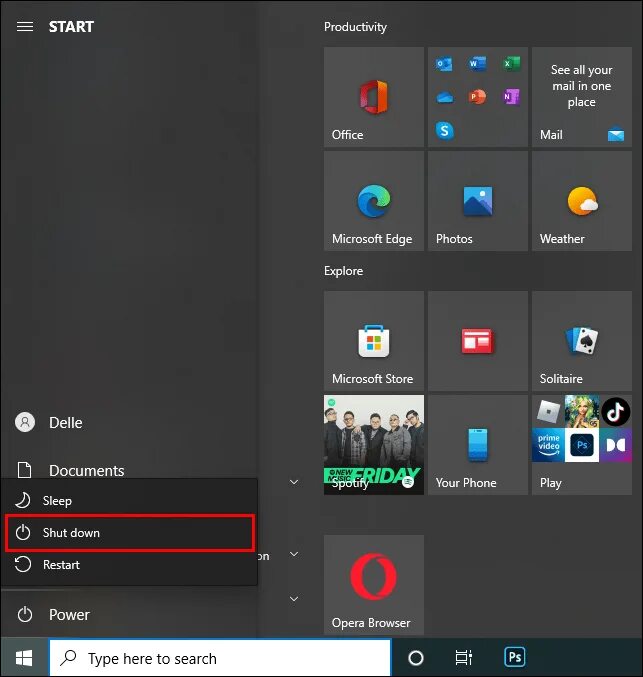Launch Excel from the Office apps group
Viewport: 643px width, 677px height.
tap(511, 64)
